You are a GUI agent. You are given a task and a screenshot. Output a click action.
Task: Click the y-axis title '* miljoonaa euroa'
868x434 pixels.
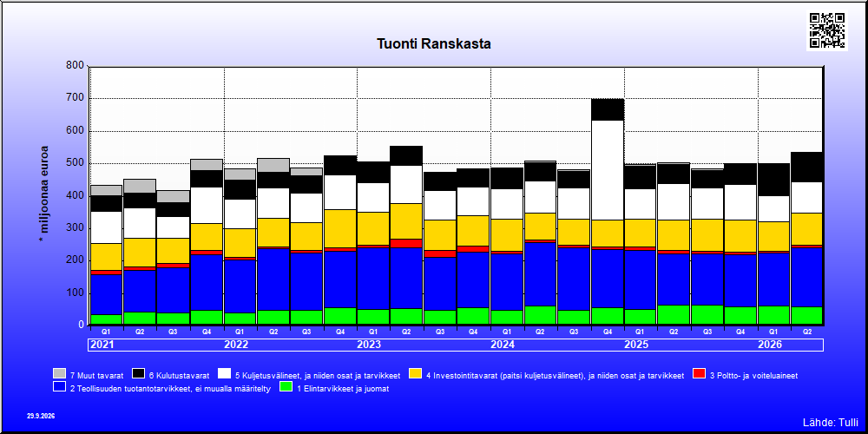(x=43, y=194)
